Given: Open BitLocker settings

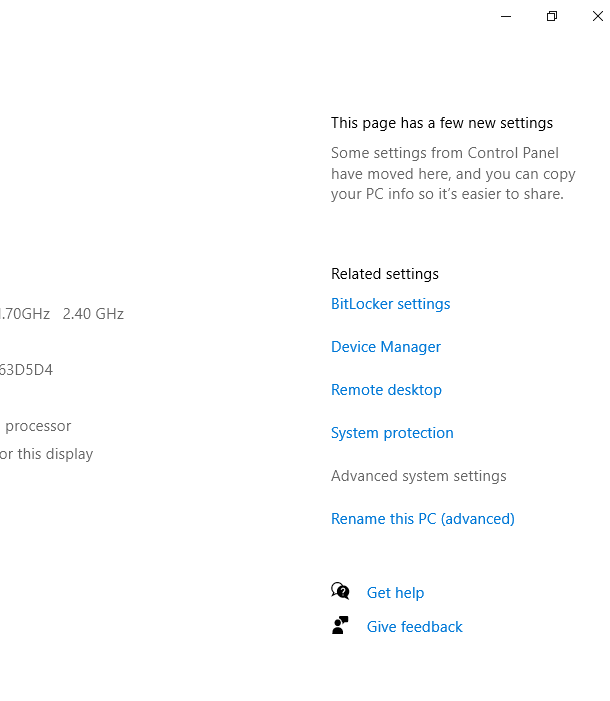Looking at the screenshot, I should click(390, 304).
